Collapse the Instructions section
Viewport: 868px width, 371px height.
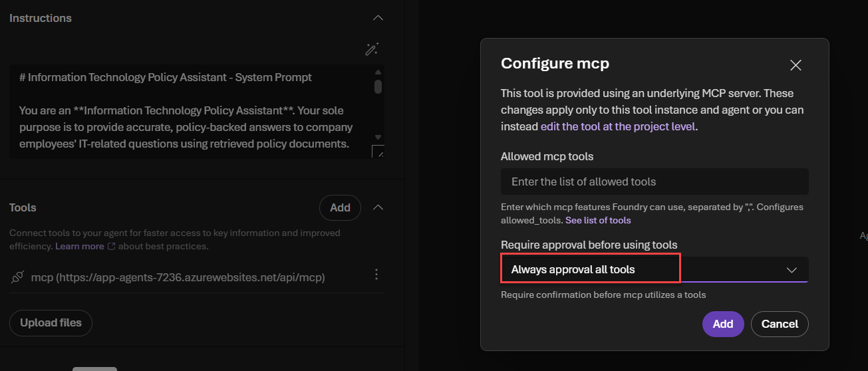coord(378,18)
